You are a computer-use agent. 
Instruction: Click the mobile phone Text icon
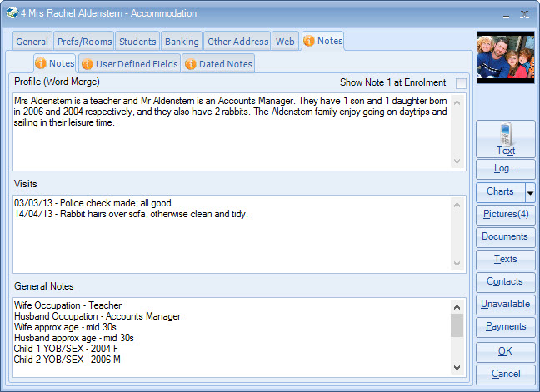tap(505, 134)
